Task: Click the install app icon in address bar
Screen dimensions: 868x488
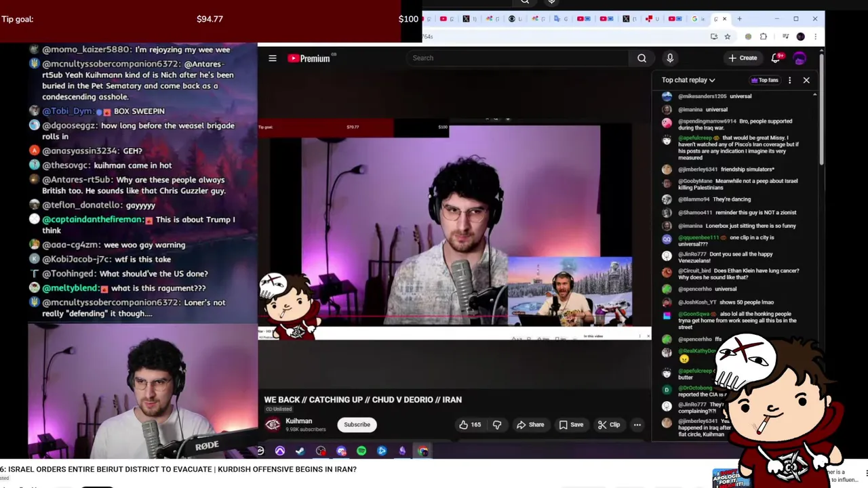Action: click(714, 37)
